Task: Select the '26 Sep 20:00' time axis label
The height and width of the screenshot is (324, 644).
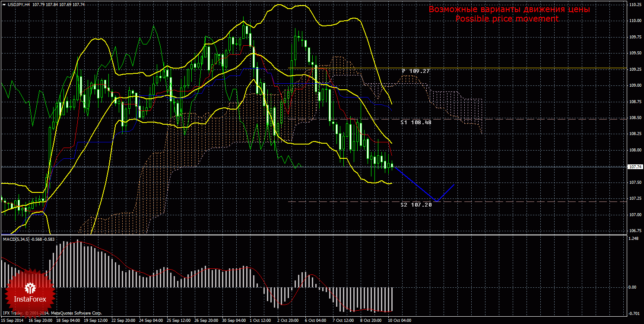Action: 207,321
